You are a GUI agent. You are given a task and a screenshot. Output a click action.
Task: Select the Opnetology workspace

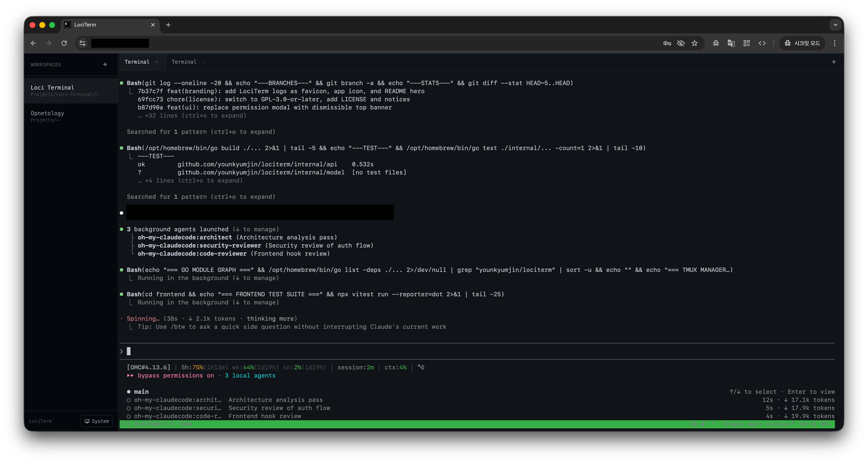tap(71, 116)
